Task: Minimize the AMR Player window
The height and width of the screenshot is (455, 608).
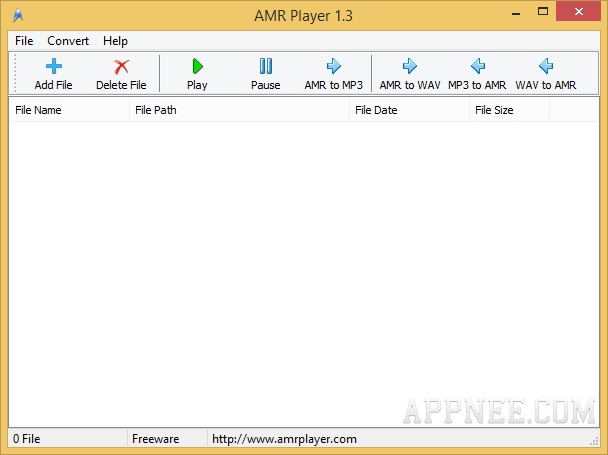Action: tap(516, 12)
